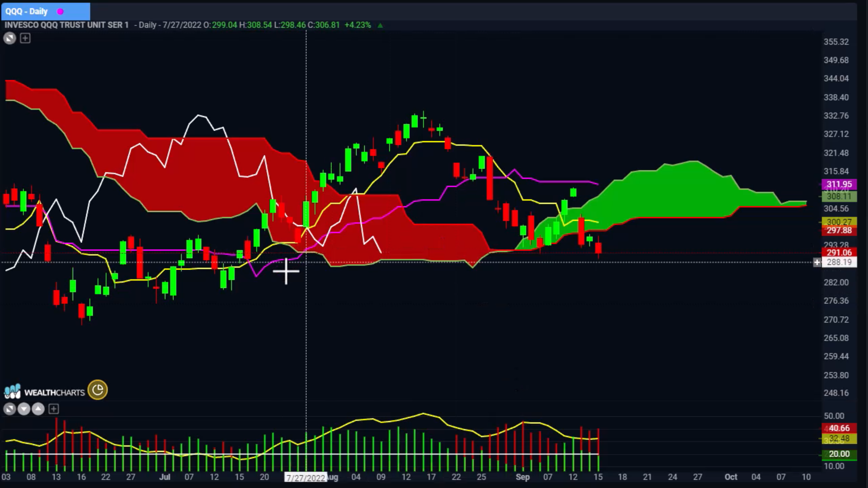
Task: Click the 355.32 price axis value
Action: click(x=836, y=42)
